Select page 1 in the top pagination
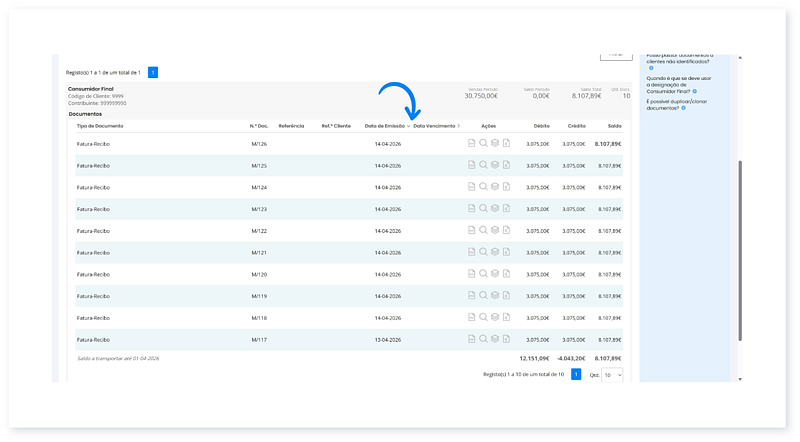This screenshot has width=800, height=442. 153,72
